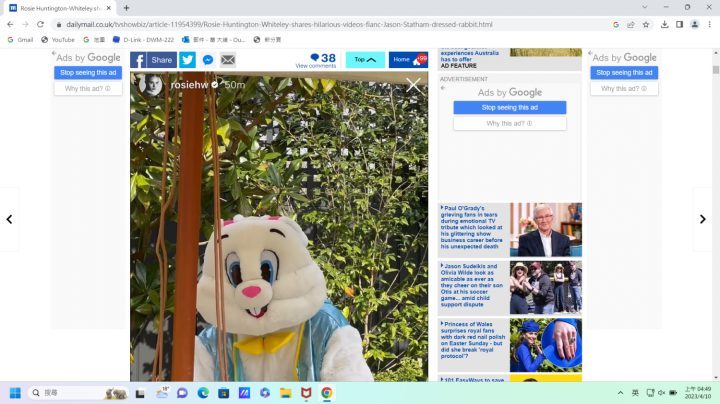The image size is (720, 404).
Task: Open Windows Start menu
Action: (15, 393)
